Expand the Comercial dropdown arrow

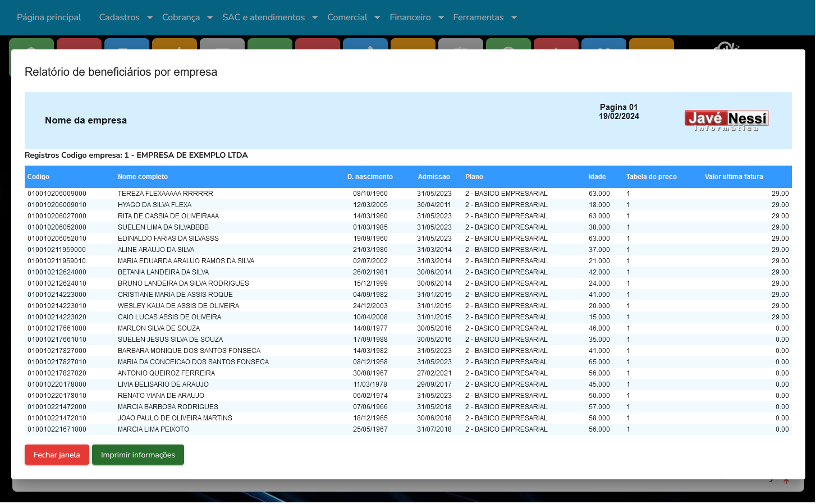pos(377,18)
